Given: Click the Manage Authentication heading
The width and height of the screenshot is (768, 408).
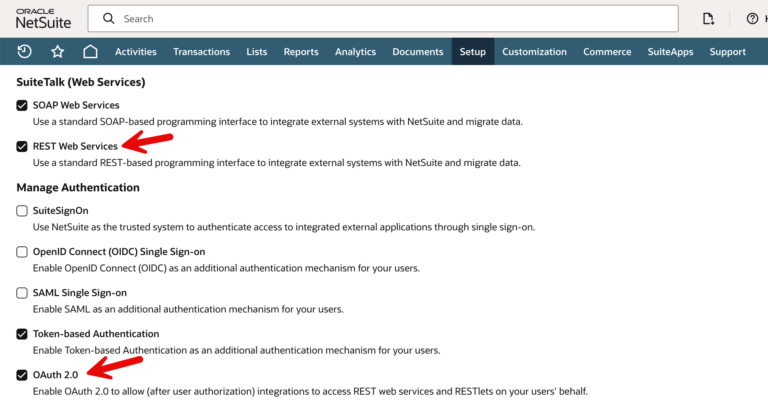Looking at the screenshot, I should click(78, 187).
